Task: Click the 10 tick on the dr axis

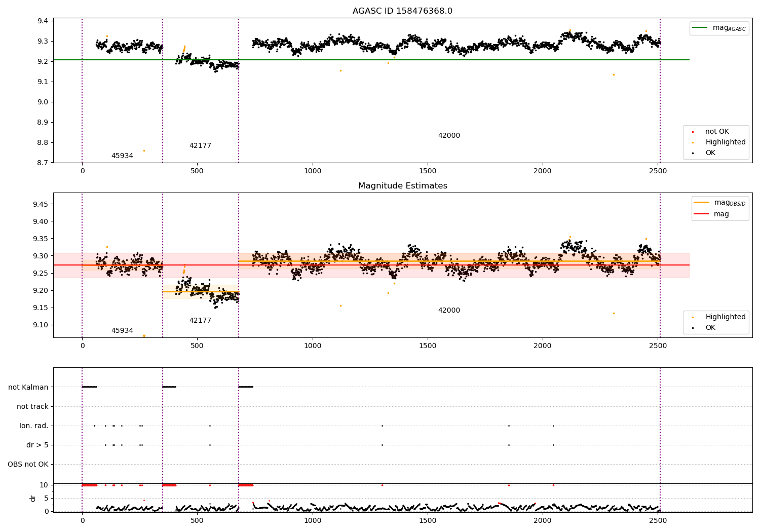Action: (44, 485)
